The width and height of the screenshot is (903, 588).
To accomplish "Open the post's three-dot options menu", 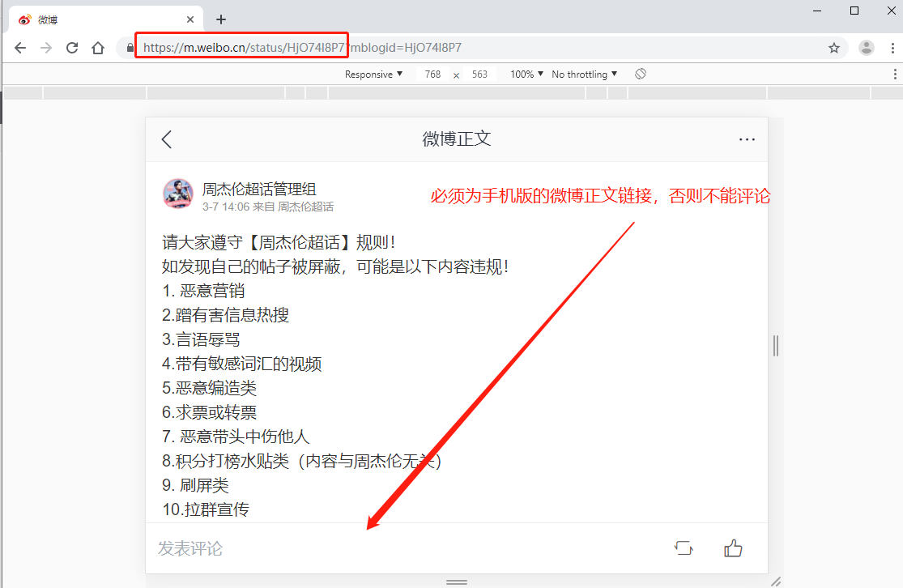I will point(747,139).
